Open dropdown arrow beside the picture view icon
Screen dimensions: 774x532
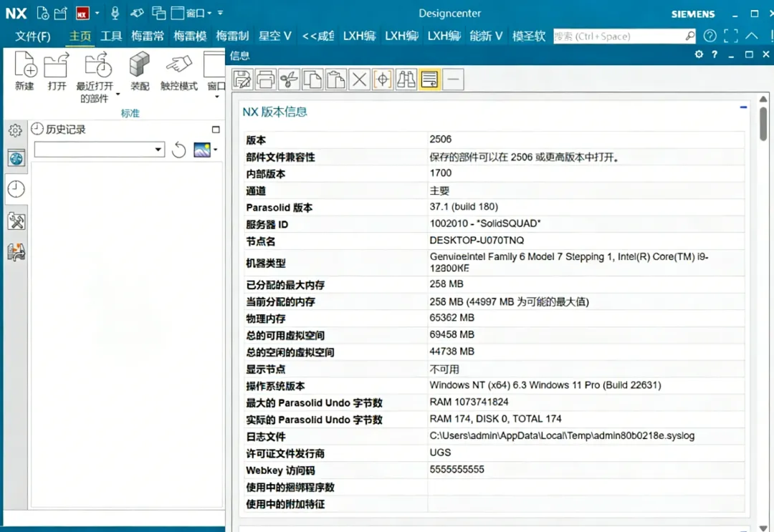216,150
